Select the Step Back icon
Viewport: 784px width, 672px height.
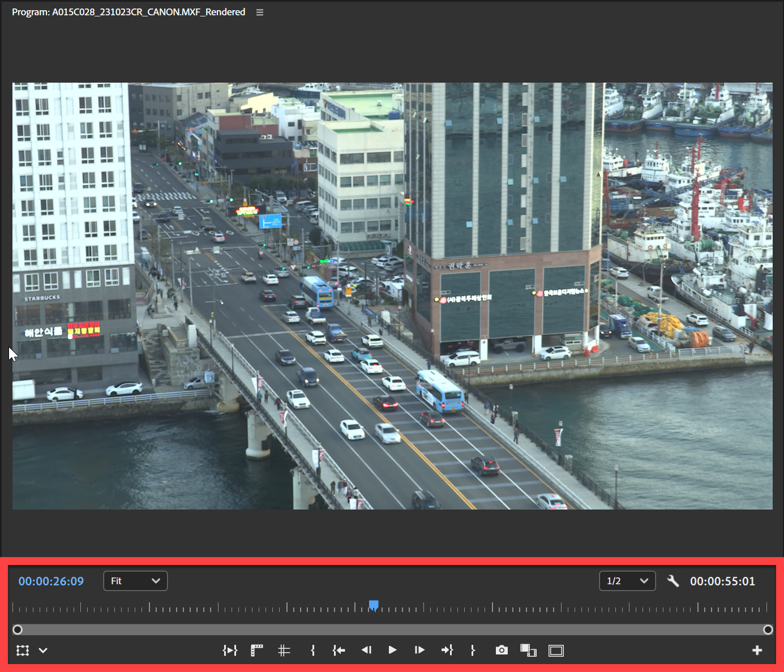click(366, 650)
